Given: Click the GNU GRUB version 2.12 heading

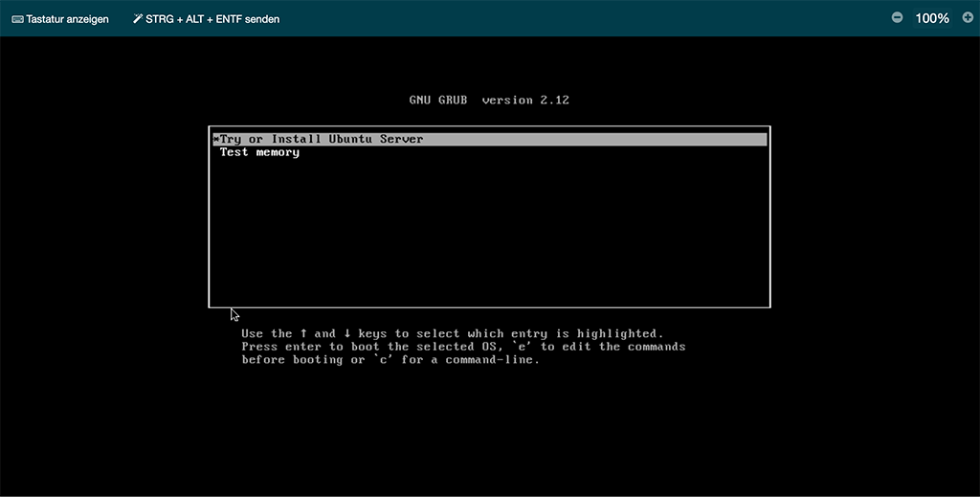Looking at the screenshot, I should click(489, 100).
